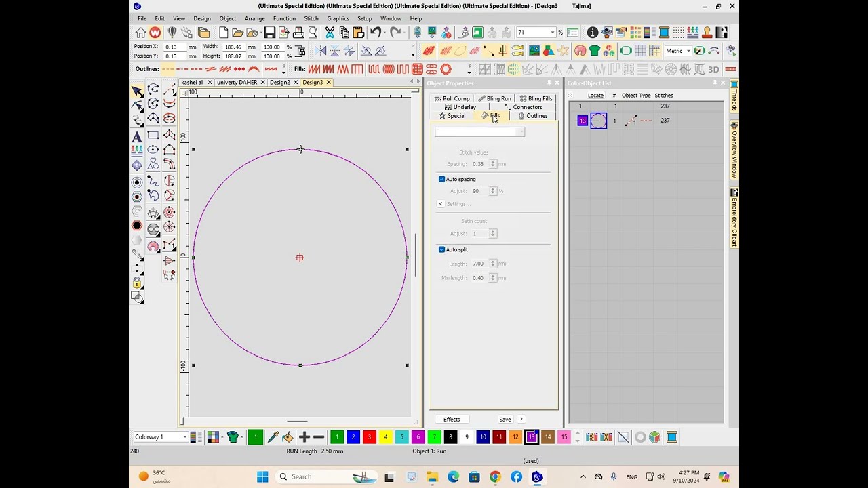The height and width of the screenshot is (488, 868).
Task: Choose the Satin fill stitch type
Action: coord(315,69)
